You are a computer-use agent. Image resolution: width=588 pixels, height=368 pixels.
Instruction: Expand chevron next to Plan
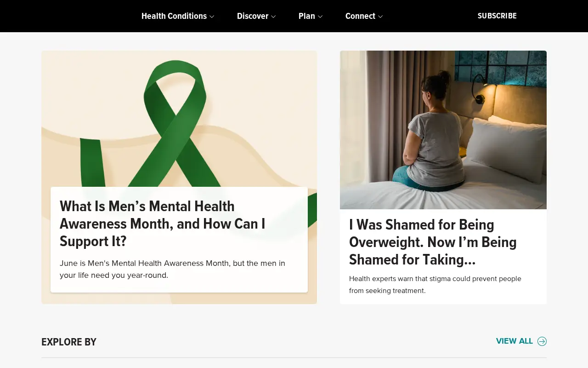pos(320,17)
